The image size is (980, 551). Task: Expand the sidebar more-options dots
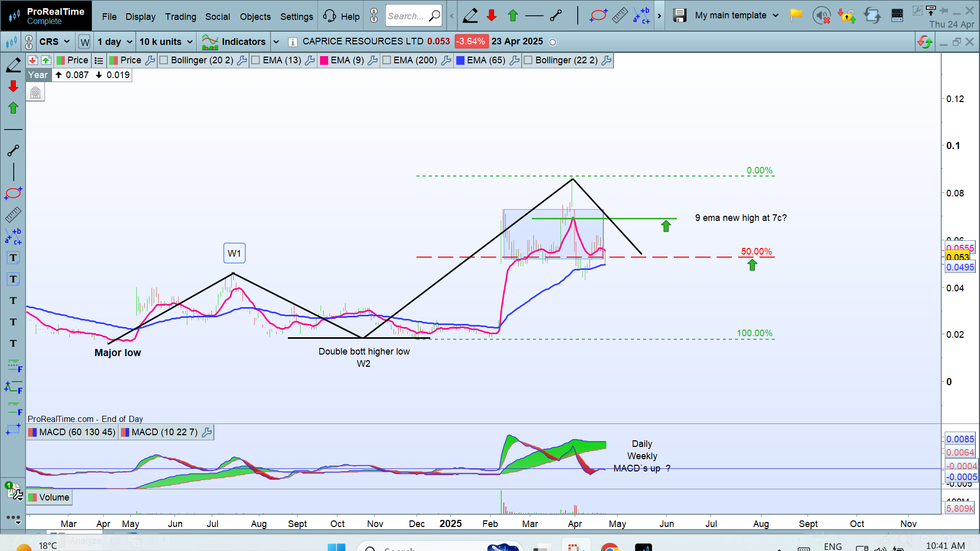pos(14,518)
